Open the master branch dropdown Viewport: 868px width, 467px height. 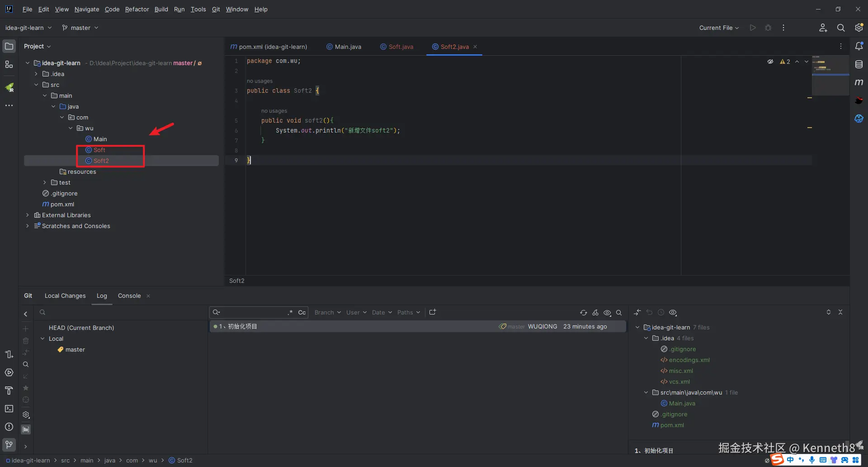coord(80,28)
